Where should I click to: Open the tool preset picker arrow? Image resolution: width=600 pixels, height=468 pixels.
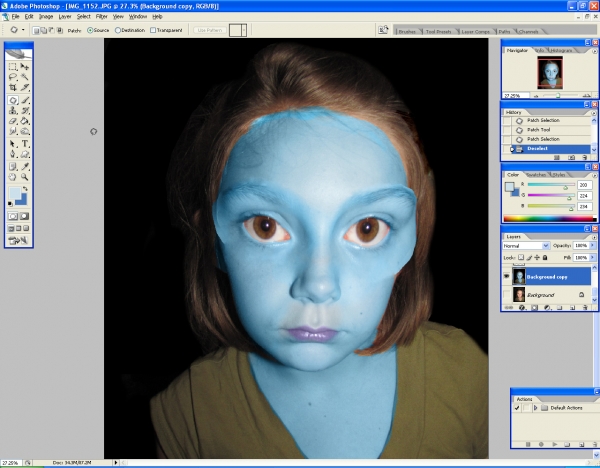23,30
